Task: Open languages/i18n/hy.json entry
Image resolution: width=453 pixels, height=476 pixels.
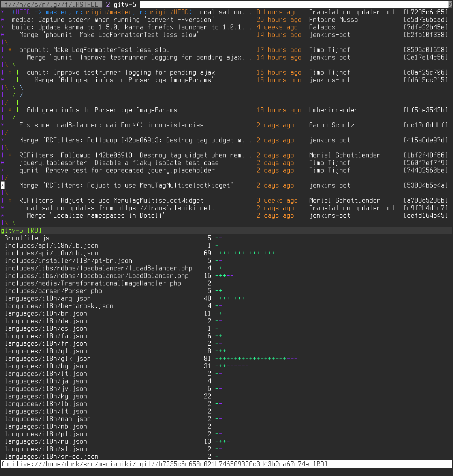Action: coord(46,366)
